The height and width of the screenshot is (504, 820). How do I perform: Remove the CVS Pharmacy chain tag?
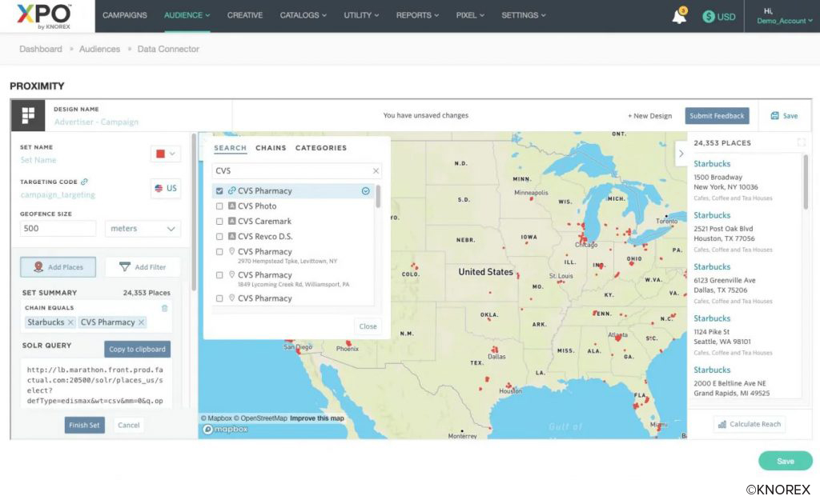(x=141, y=322)
